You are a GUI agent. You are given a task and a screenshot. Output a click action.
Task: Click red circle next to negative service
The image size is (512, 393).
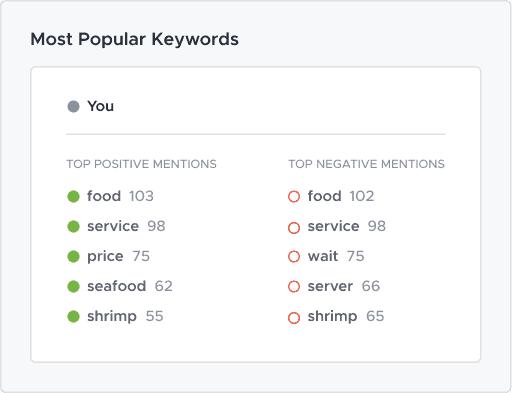click(x=294, y=228)
